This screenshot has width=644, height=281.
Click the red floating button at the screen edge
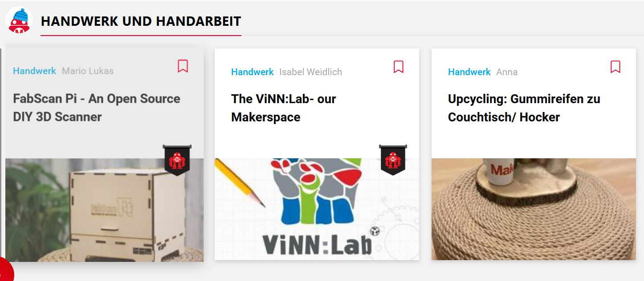(5, 270)
